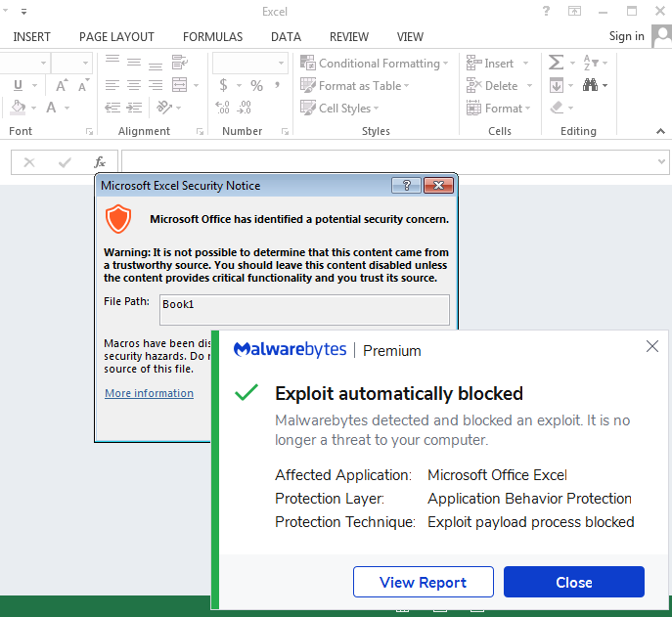Open the Delete cells dropdown arrow

click(x=530, y=86)
